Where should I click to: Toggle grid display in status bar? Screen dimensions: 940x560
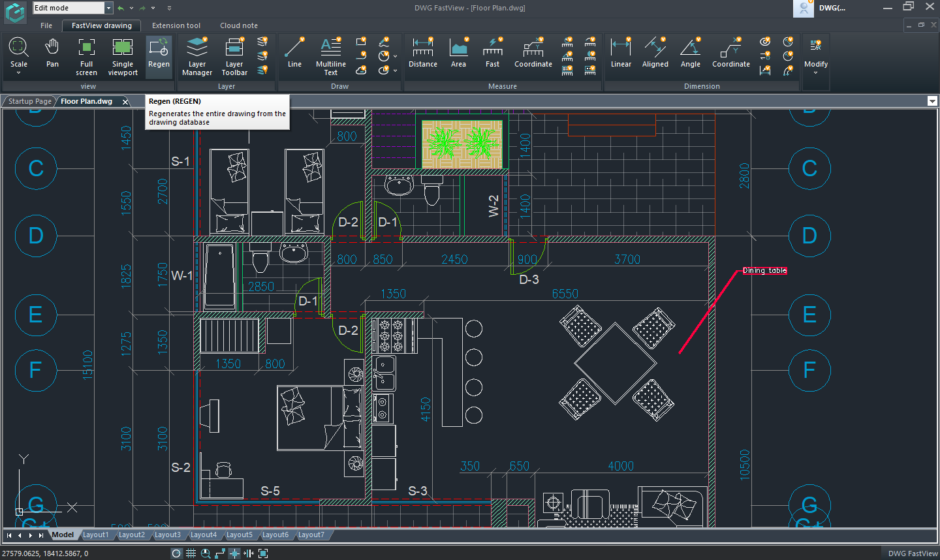(191, 553)
